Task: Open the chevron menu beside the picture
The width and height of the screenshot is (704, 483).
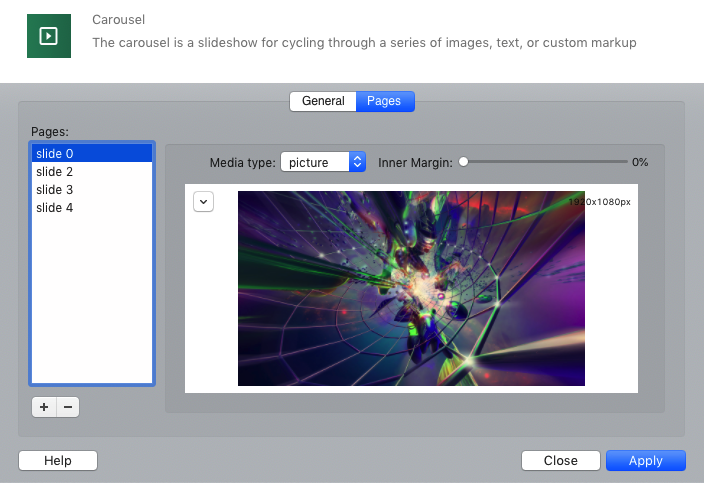Action: click(x=203, y=201)
